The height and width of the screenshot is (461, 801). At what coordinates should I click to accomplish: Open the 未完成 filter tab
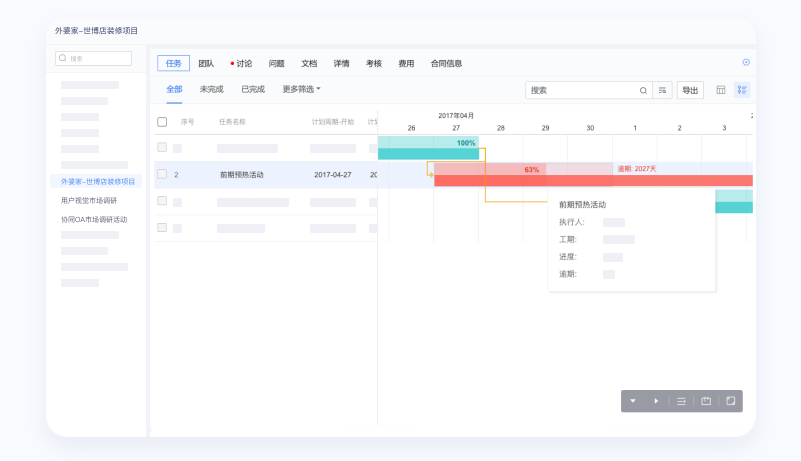[211, 89]
